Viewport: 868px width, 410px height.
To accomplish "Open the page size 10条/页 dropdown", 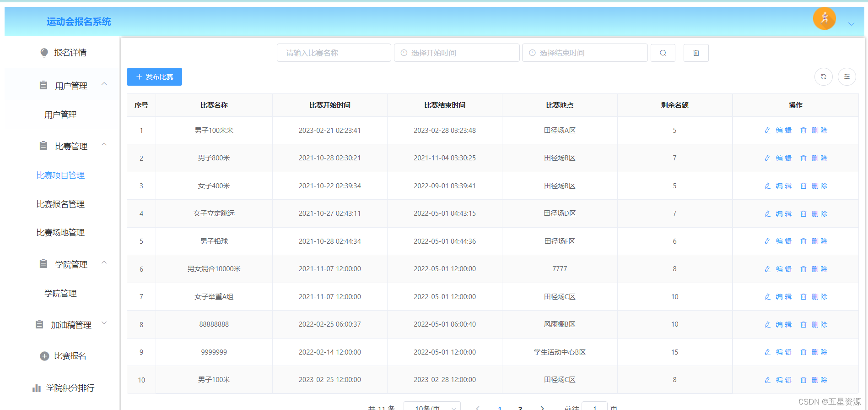I will tap(432, 406).
